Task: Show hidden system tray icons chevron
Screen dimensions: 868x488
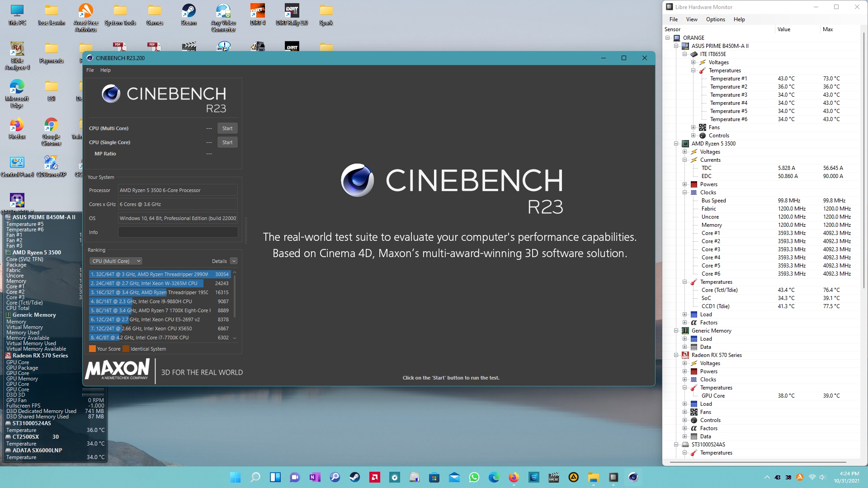Action: pyautogui.click(x=767, y=477)
